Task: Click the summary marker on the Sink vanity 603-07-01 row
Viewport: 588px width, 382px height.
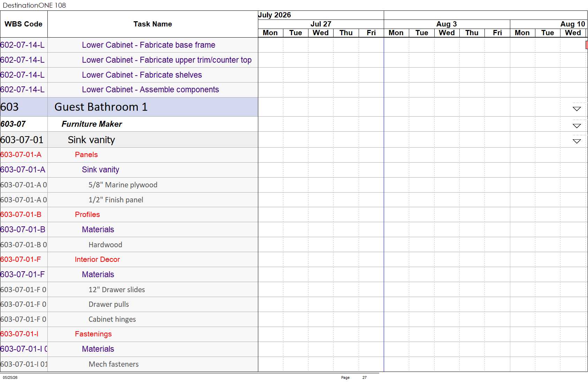Action: pos(577,141)
